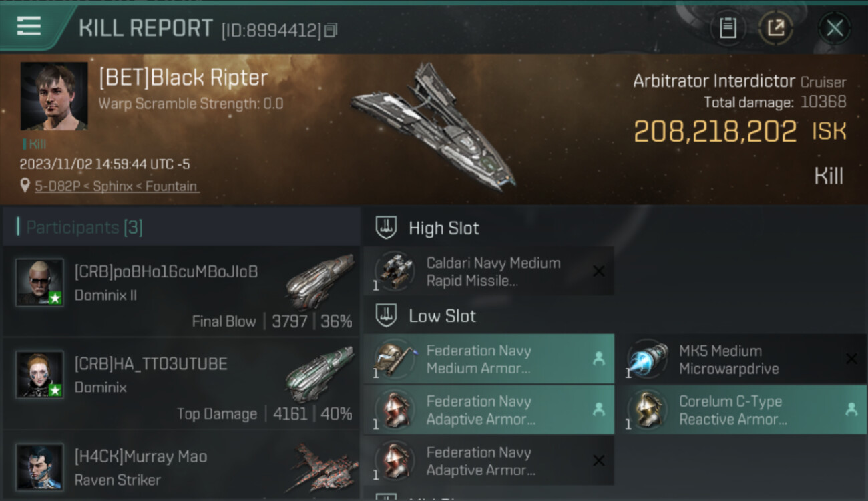Copy the kill report ID
This screenshot has width=868, height=501.
[331, 30]
